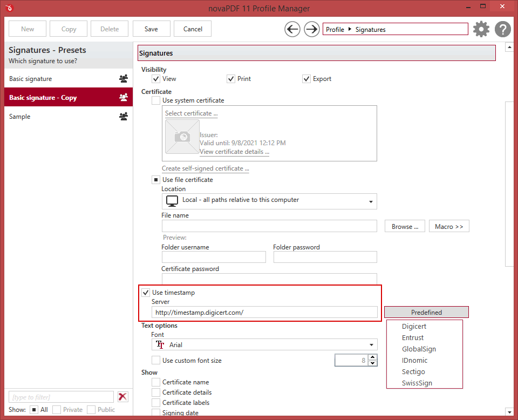Click the Signatures breadcrumb segment
The height and width of the screenshot is (420, 518).
[x=370, y=29]
